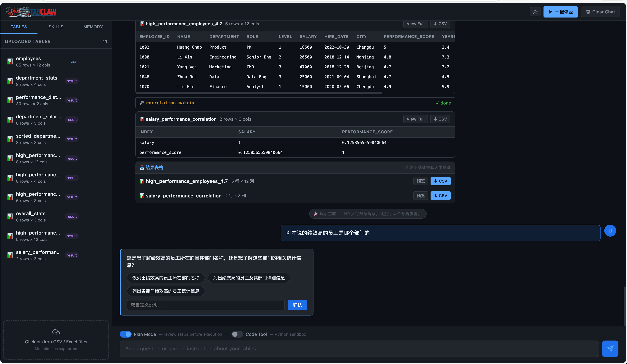
Task: Open department_stats result table in sidebar
Action: pos(37,81)
